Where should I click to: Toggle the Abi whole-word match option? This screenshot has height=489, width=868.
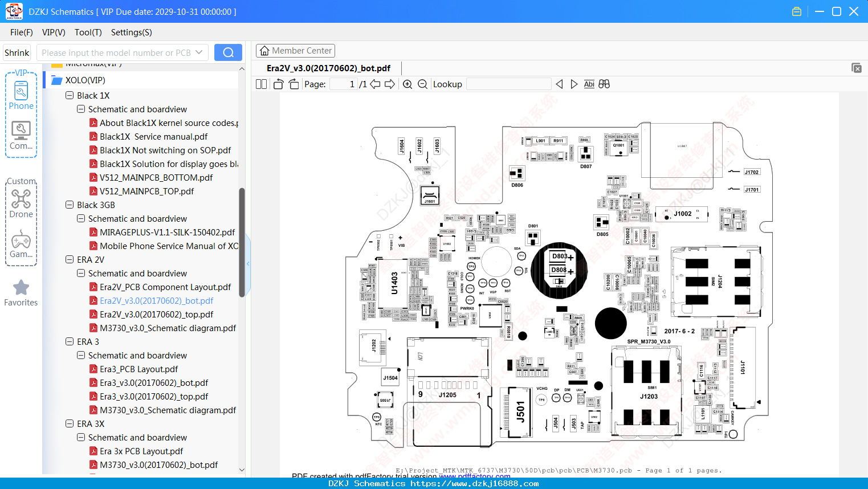[x=589, y=84]
